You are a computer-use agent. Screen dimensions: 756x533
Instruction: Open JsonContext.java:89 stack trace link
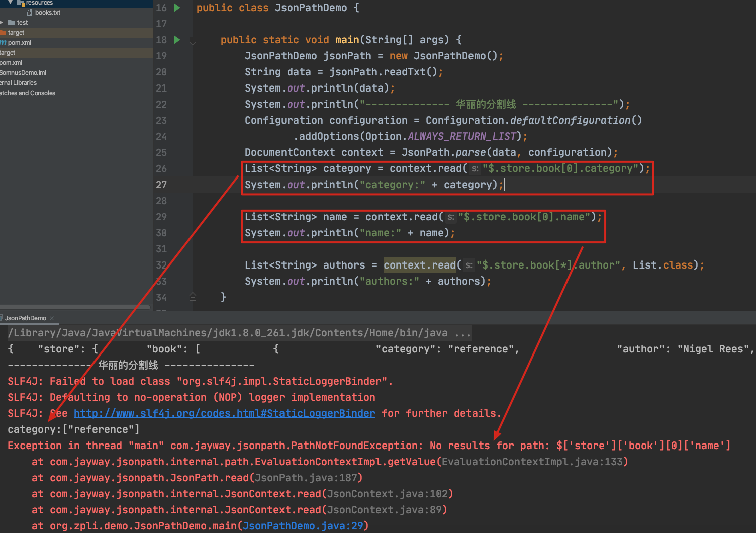(384, 510)
